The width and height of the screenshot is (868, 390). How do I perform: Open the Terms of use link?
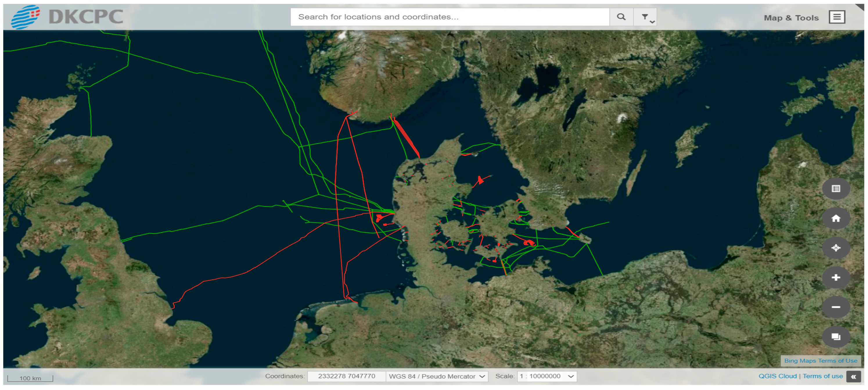tap(822, 376)
